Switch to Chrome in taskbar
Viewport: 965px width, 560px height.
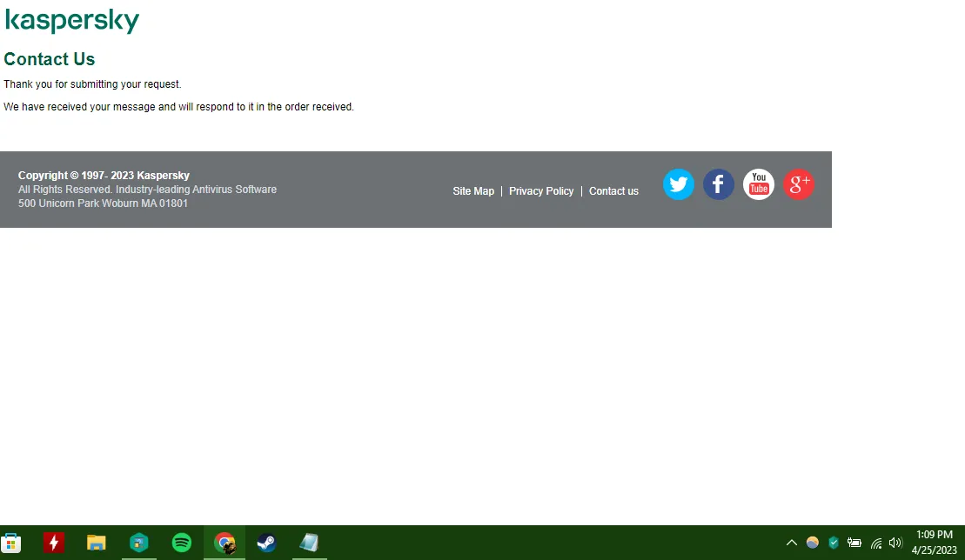point(224,543)
